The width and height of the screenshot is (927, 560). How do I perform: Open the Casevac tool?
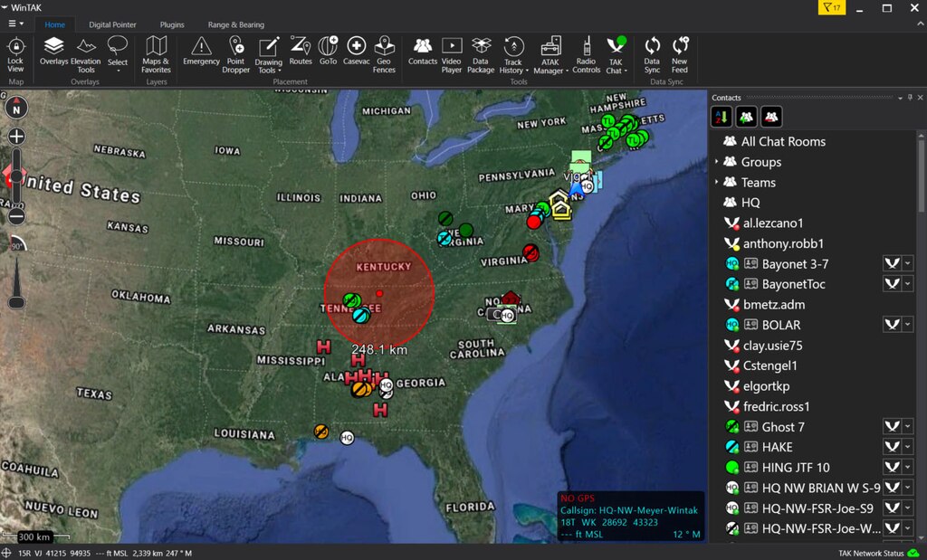357,52
